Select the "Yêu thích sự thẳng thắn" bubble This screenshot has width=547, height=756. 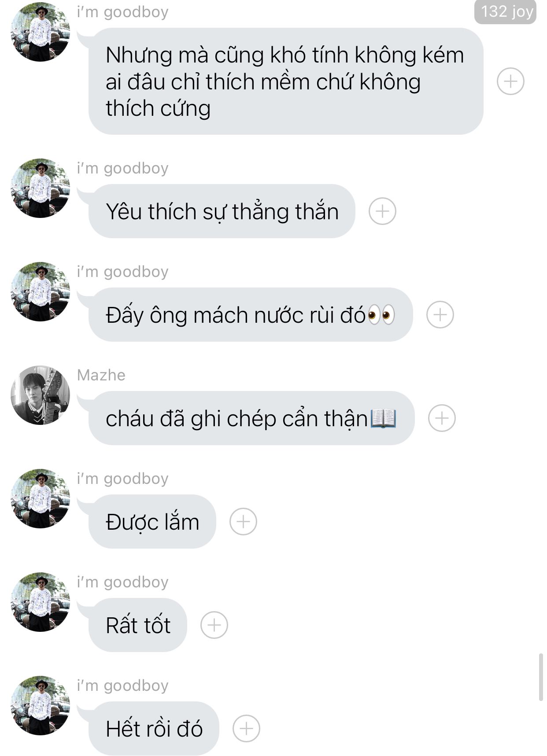click(x=222, y=211)
